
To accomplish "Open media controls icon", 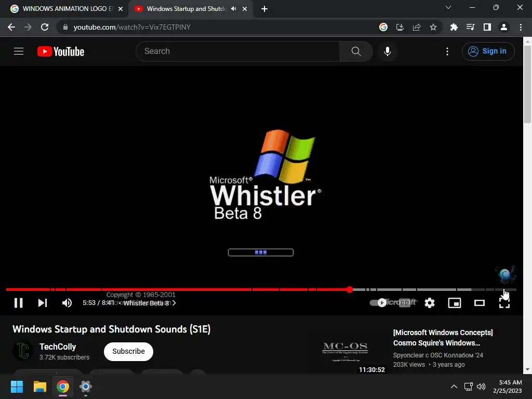I will 470,27.
